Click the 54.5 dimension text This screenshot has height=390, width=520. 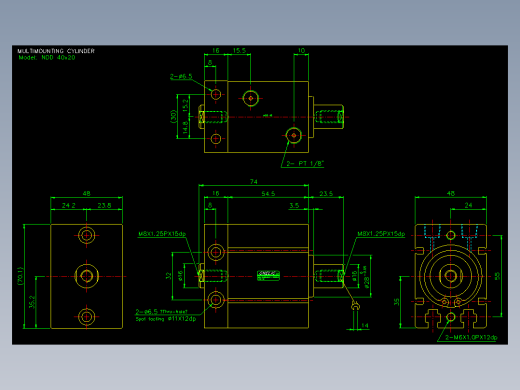[x=268, y=194]
